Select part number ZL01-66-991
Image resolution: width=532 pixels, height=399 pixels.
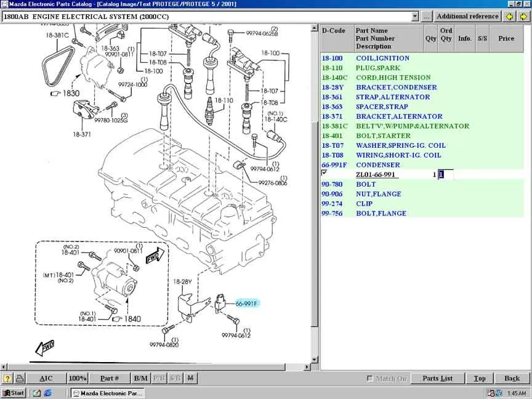376,175
